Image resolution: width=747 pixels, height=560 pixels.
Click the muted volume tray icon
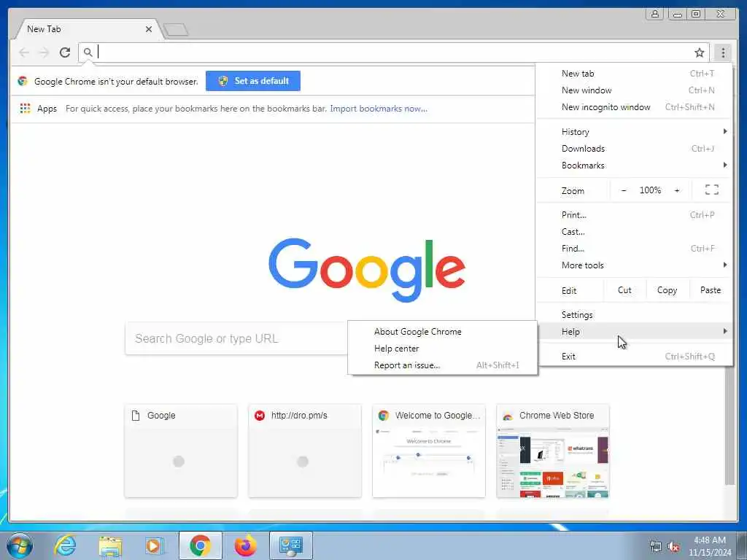pos(673,546)
